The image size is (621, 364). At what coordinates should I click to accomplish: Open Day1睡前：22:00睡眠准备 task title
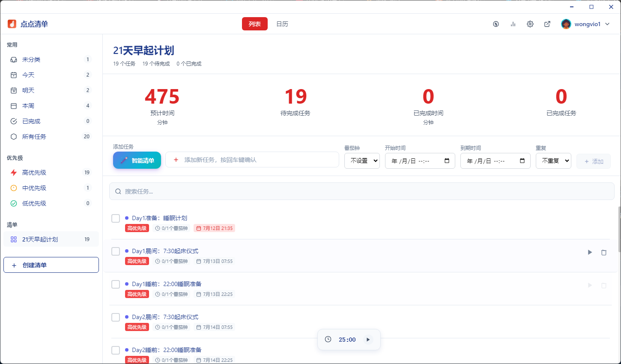(167, 284)
